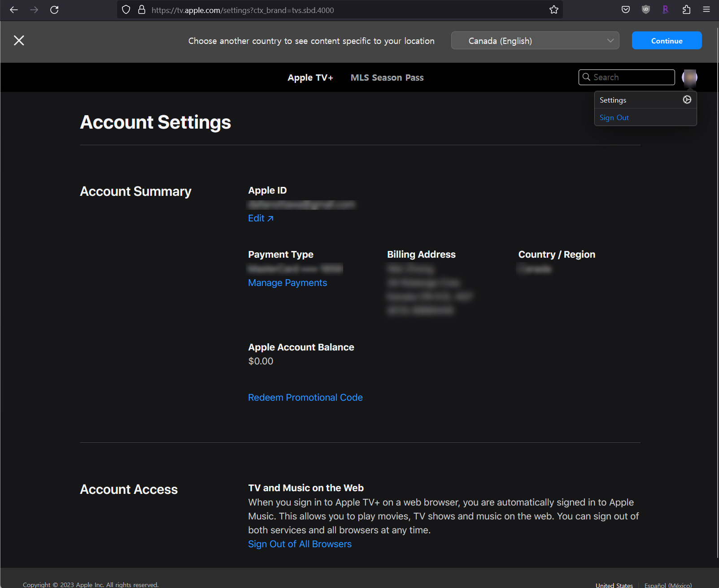Screen dimensions: 719x588
Task: Open the Pocket save icon
Action: click(625, 10)
